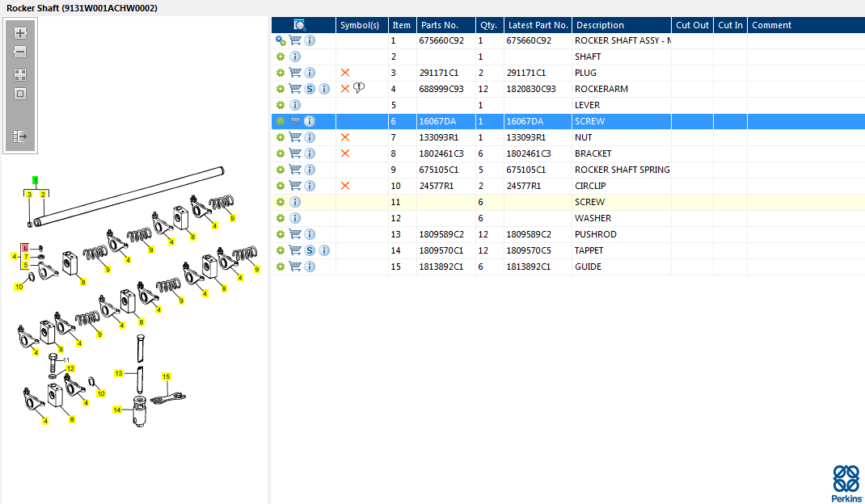This screenshot has height=504, width=865.
Task: Add ROCKER SHAFT SPRING to cart
Action: pos(295,170)
